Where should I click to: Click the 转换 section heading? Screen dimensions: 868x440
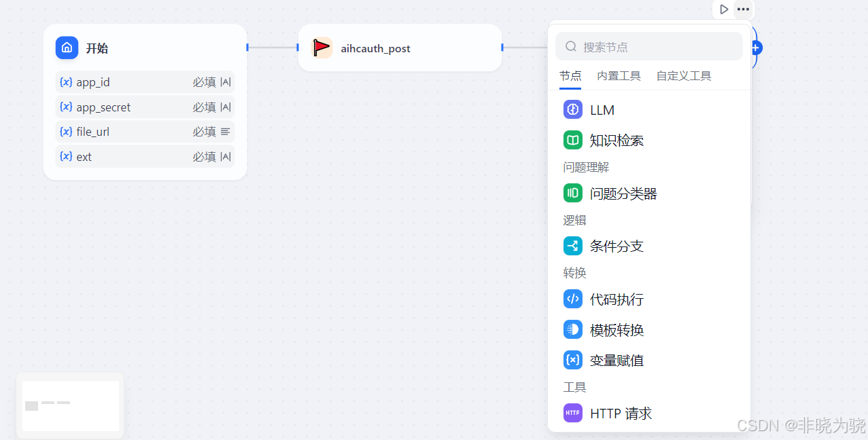pyautogui.click(x=574, y=273)
